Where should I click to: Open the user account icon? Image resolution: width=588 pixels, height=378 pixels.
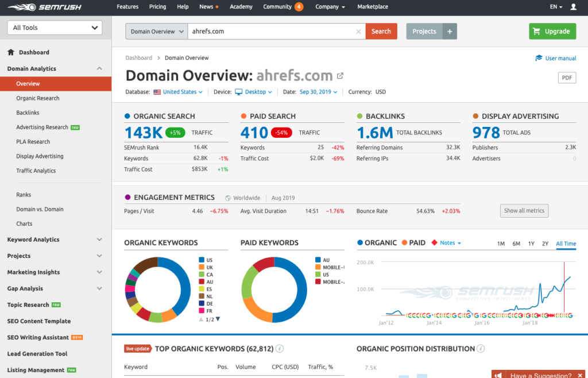point(573,7)
